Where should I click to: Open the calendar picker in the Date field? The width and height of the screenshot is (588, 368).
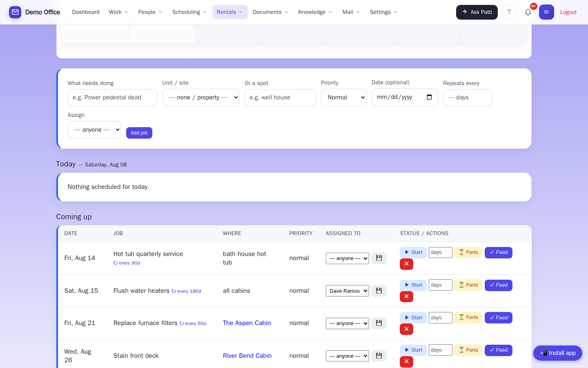(429, 97)
